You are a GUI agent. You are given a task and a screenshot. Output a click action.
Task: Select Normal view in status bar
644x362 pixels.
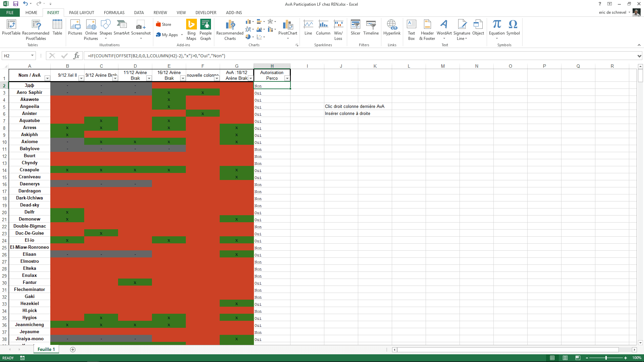(x=552, y=358)
